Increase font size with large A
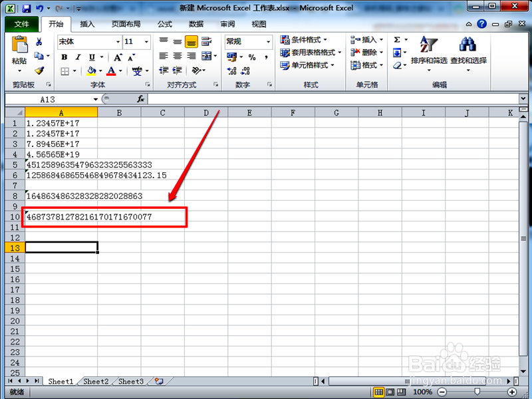The image size is (532, 399). (x=118, y=57)
